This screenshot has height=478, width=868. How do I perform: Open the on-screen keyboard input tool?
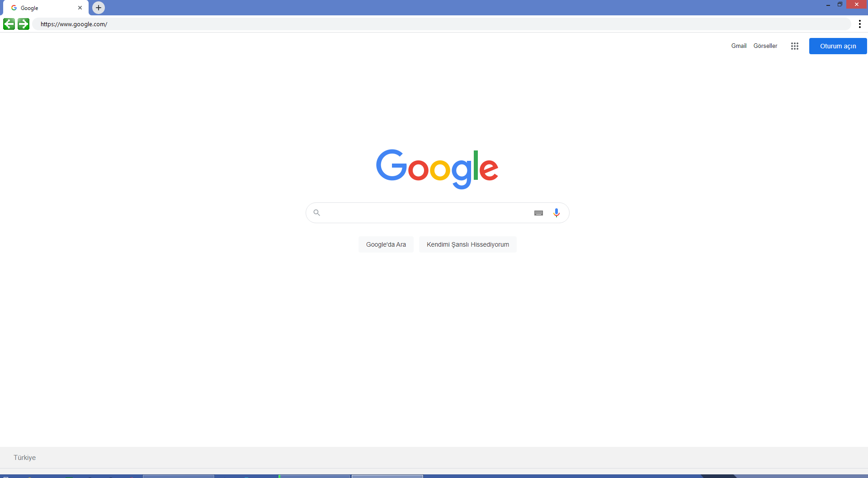coord(538,213)
